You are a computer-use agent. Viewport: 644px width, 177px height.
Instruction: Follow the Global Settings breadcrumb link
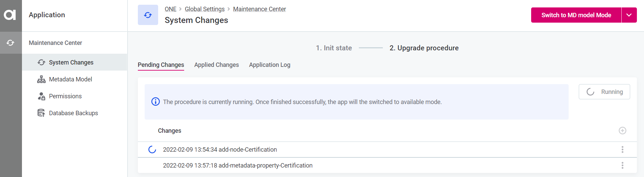point(204,9)
